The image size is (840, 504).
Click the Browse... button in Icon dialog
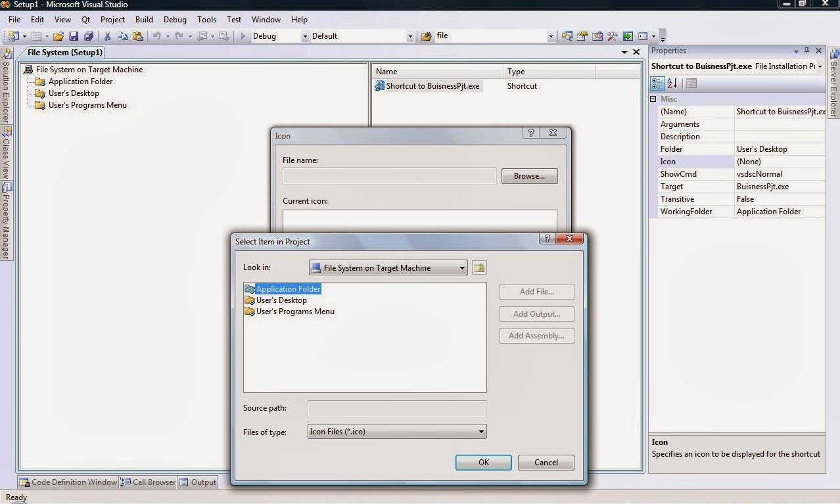pyautogui.click(x=530, y=176)
